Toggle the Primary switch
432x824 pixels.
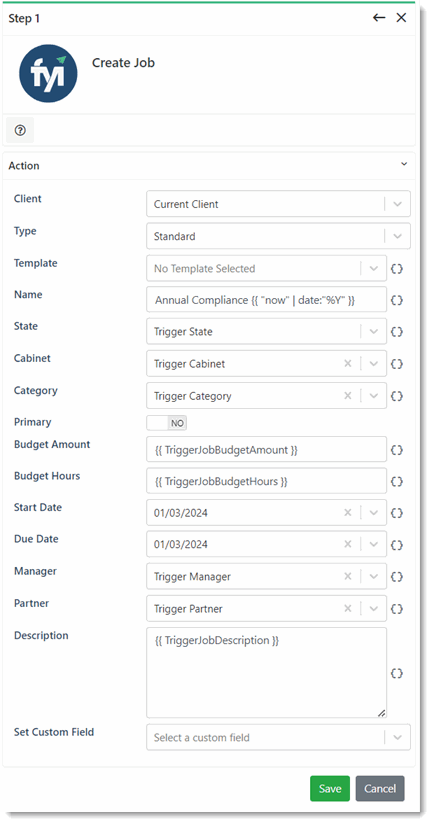pos(167,423)
